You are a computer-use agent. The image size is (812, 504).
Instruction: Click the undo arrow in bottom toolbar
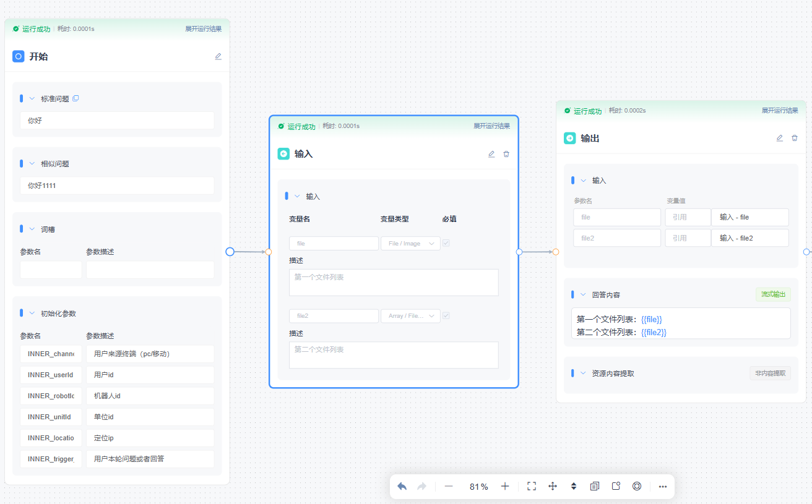point(402,487)
